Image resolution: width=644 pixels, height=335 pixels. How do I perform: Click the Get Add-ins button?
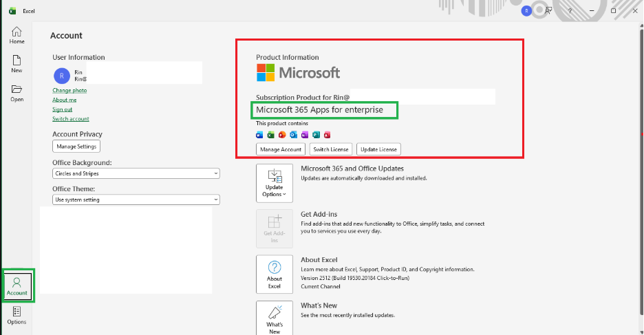pos(275,228)
